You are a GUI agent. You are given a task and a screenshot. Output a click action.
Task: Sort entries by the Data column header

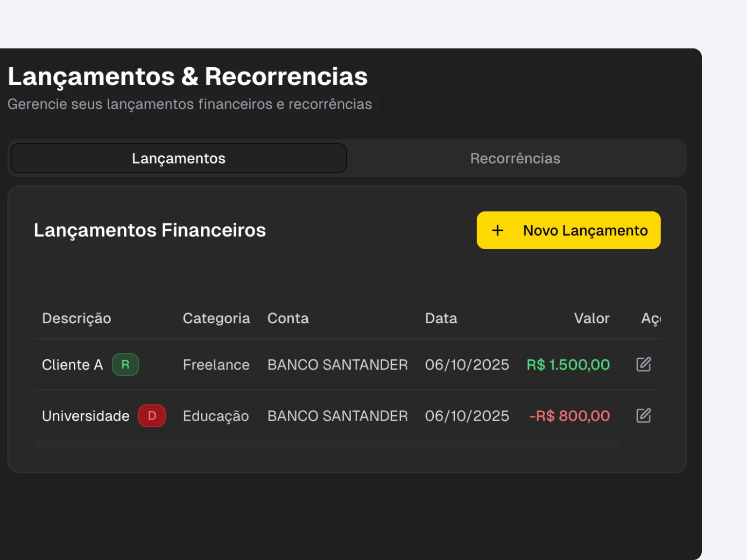point(441,318)
